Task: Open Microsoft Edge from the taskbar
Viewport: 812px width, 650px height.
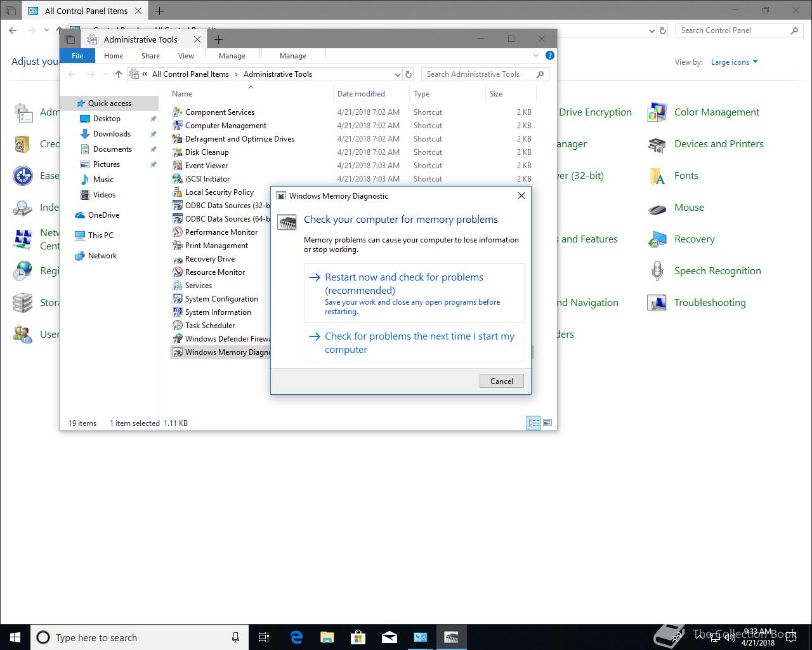Action: pyautogui.click(x=296, y=637)
